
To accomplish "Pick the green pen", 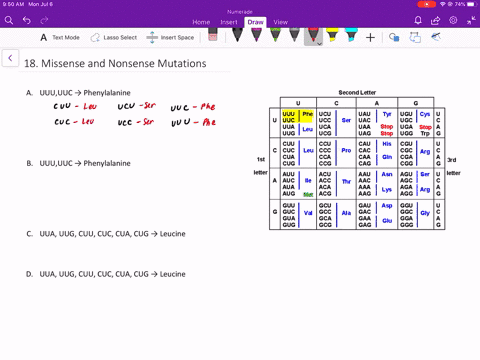I will point(275,35).
